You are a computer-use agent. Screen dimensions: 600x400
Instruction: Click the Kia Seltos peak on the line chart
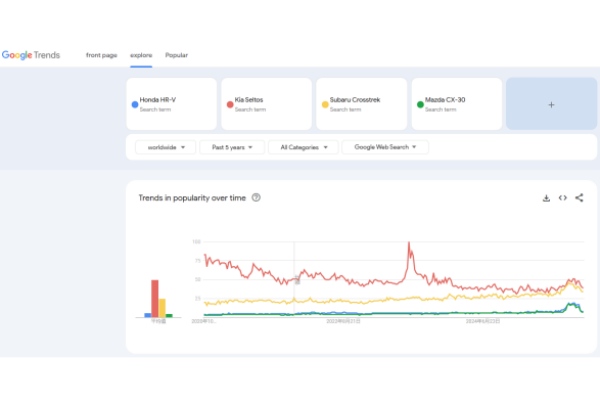(409, 243)
